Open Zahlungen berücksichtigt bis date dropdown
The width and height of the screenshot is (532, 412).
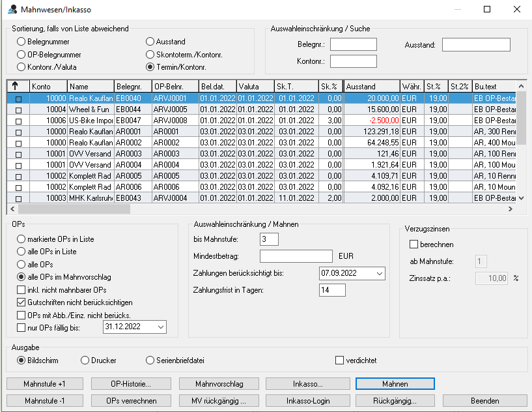(380, 273)
